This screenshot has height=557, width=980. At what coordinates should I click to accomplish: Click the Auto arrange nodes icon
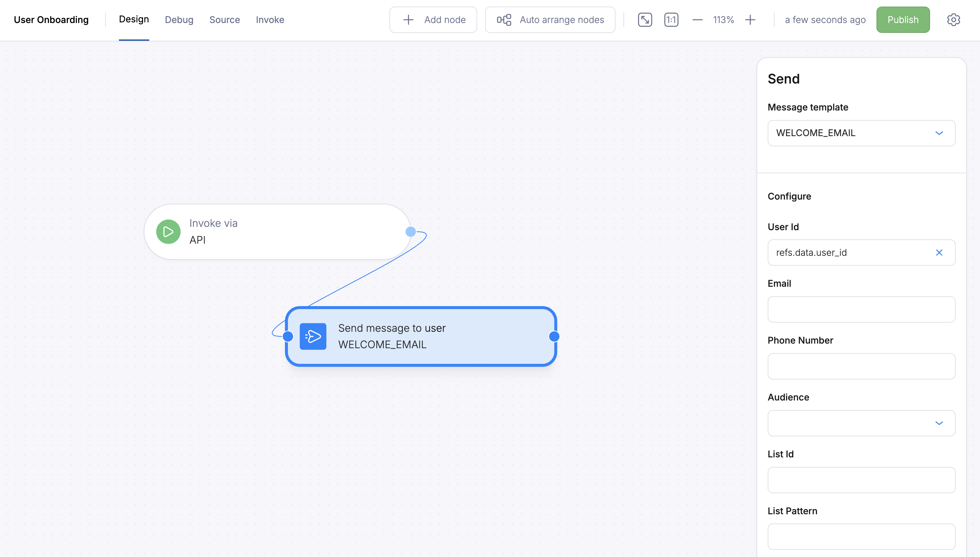pos(504,19)
